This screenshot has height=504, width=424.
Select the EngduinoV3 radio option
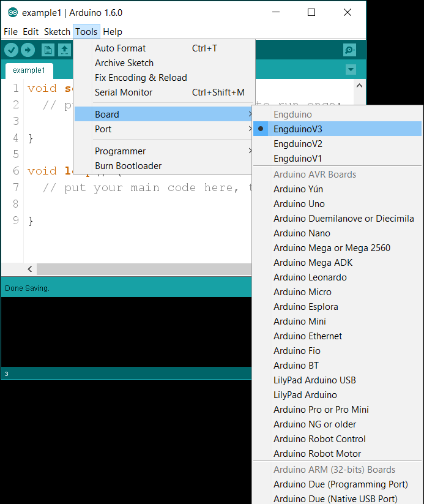click(x=337, y=129)
